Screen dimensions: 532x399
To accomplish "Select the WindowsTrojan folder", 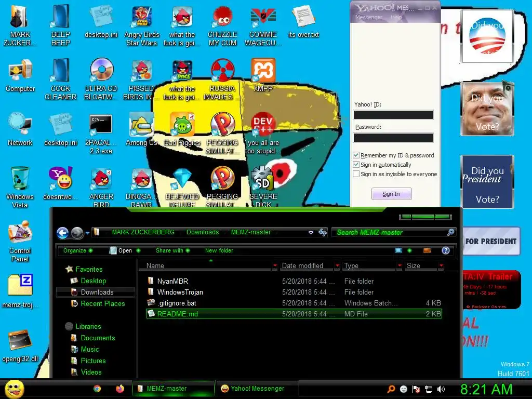I will click(x=294, y=292).
